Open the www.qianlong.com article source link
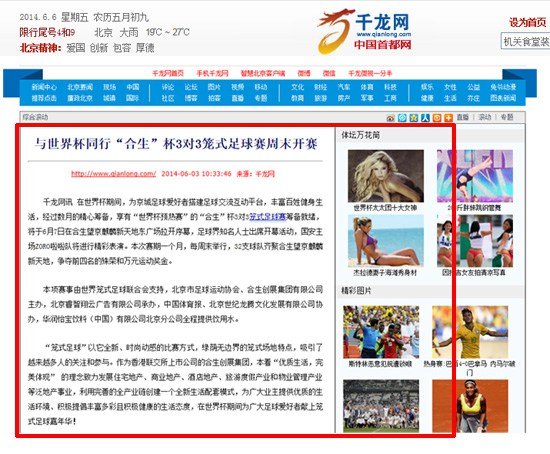Image resolution: width=550 pixels, height=454 pixels. tap(113, 174)
